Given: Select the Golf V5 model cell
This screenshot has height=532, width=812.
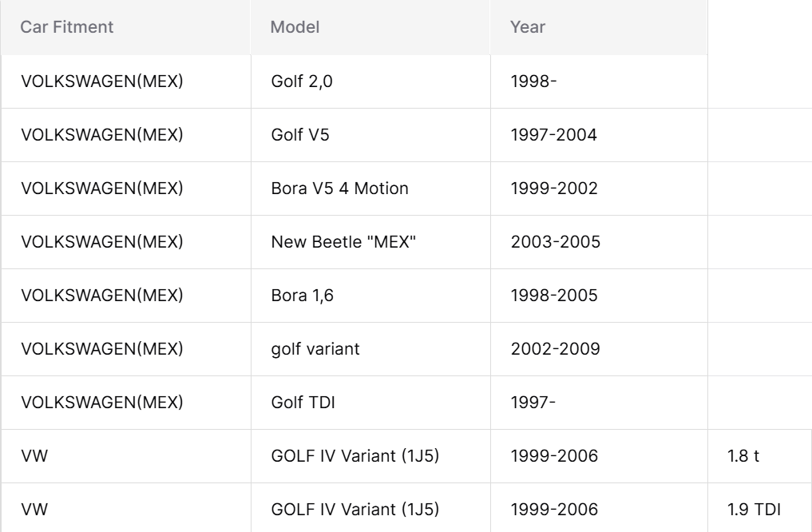Looking at the screenshot, I should [x=370, y=135].
